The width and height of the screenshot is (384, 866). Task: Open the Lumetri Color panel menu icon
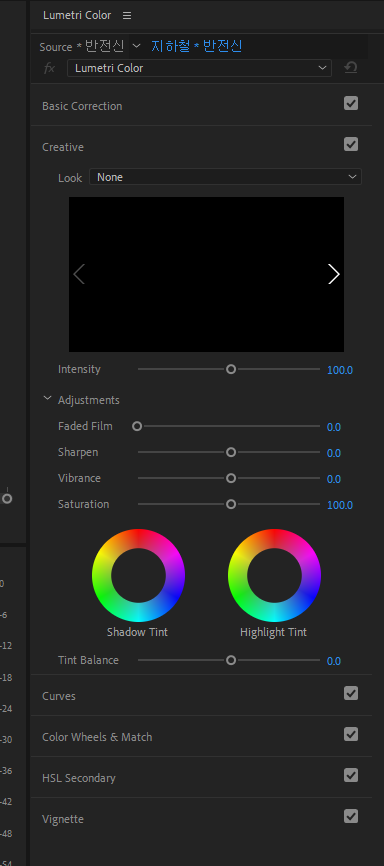(127, 15)
